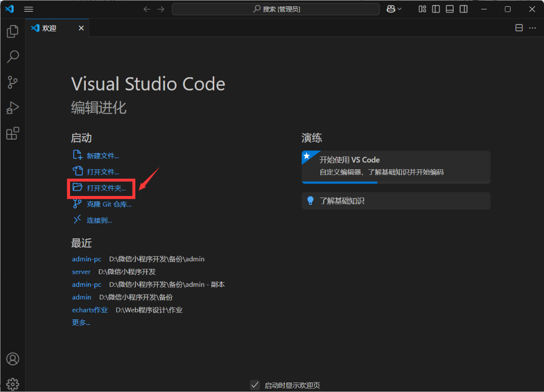Open the Manage gear icon
The height and width of the screenshot is (392, 544).
(x=13, y=384)
